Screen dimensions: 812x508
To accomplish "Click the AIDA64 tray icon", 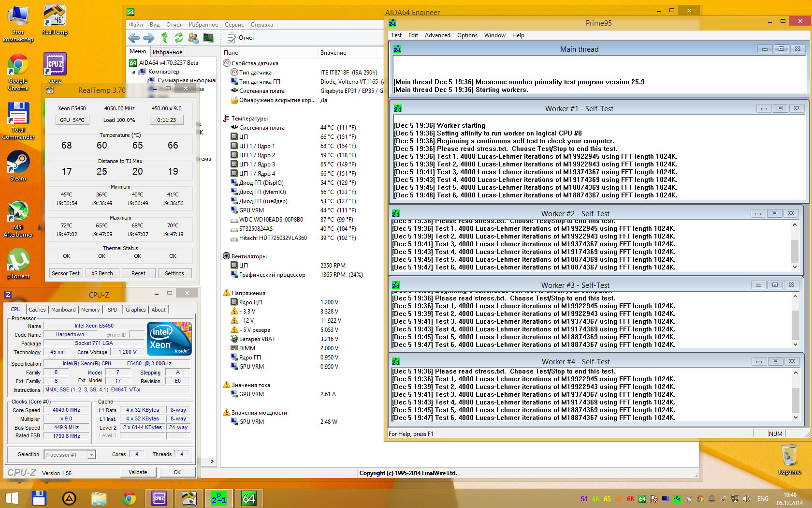I will coord(642,499).
